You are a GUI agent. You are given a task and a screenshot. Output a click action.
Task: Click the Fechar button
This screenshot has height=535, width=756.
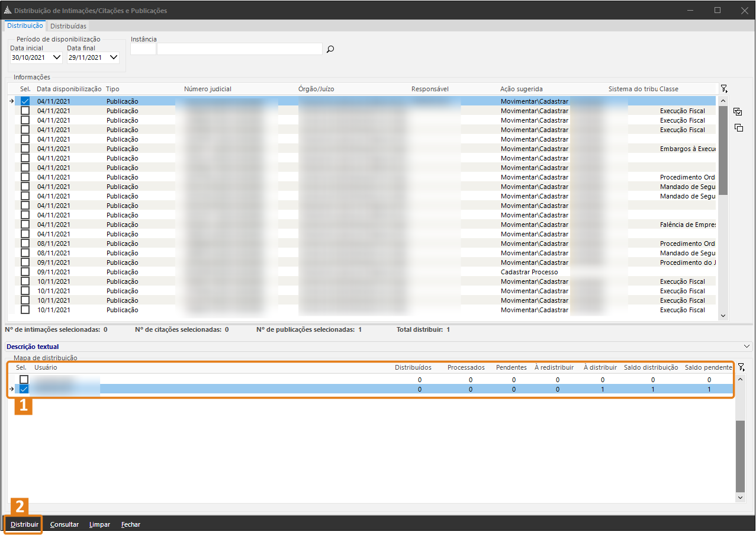click(130, 524)
